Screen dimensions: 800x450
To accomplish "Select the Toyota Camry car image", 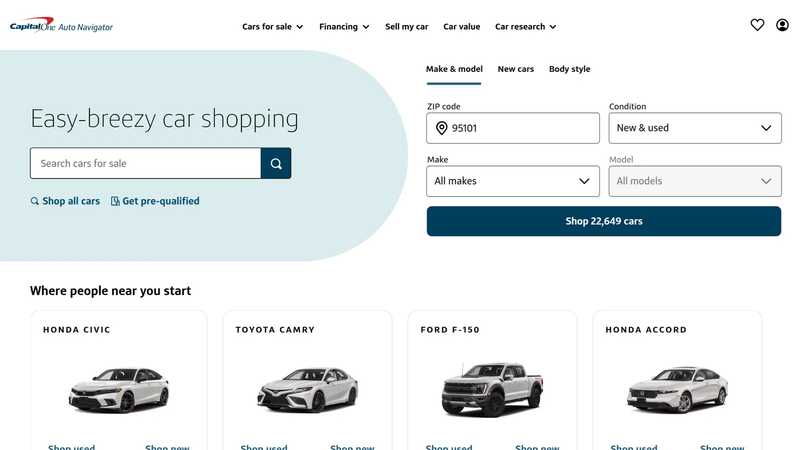I will (x=307, y=389).
